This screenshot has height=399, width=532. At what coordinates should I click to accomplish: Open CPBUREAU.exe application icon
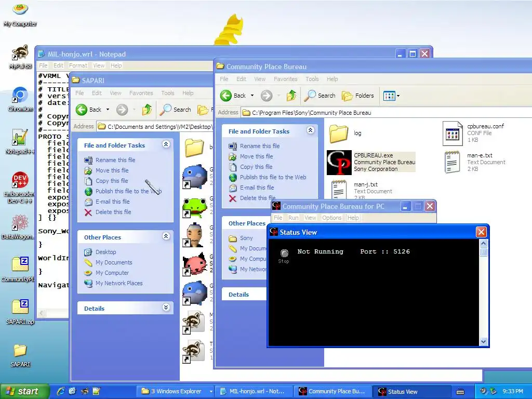339,163
